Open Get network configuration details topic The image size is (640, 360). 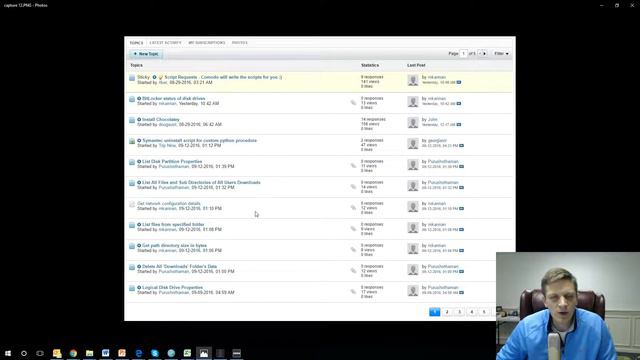coord(169,203)
